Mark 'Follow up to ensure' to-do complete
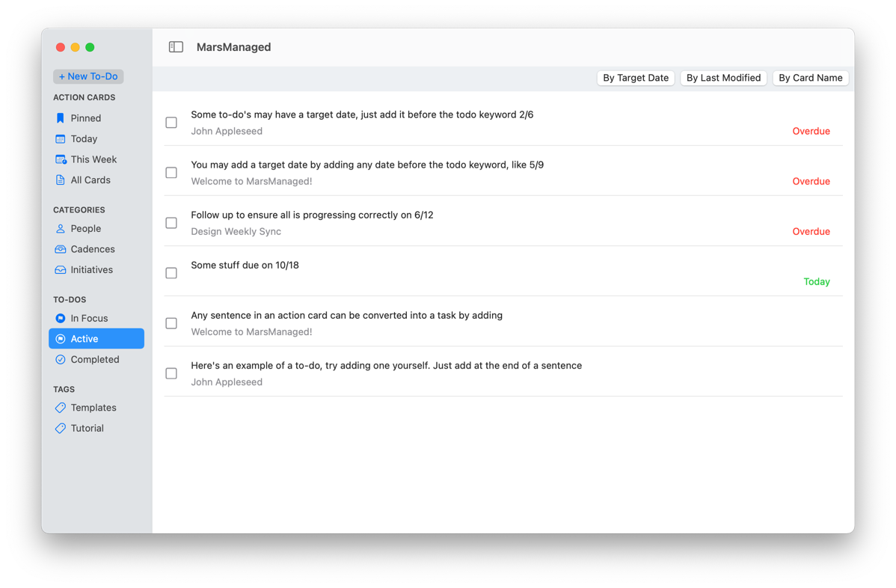The width and height of the screenshot is (896, 588). click(171, 223)
